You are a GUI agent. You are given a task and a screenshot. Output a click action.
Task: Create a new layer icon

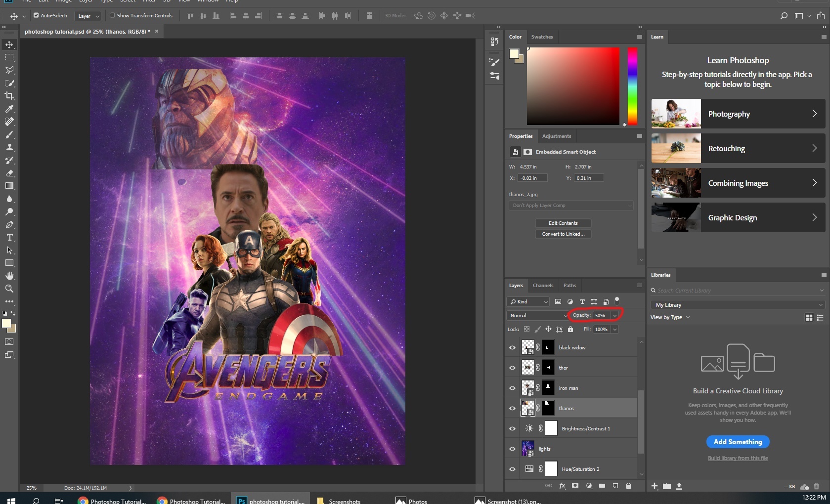(615, 486)
